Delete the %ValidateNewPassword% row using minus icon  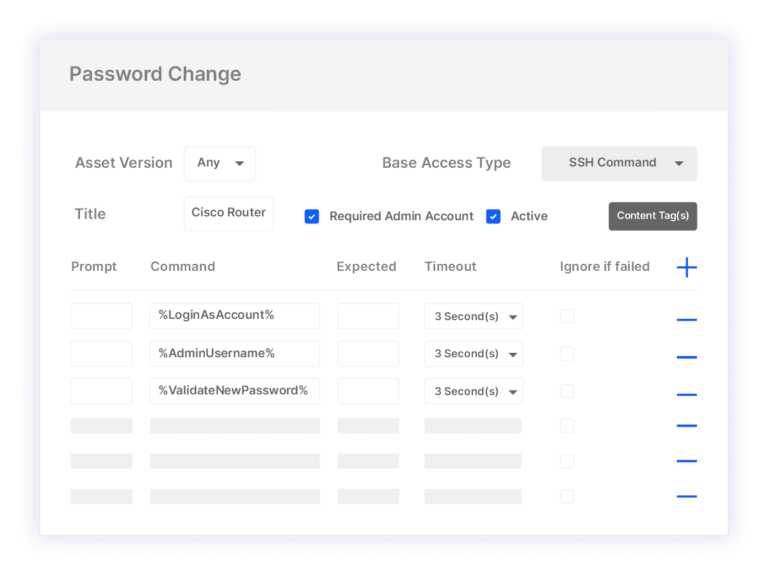[687, 394]
